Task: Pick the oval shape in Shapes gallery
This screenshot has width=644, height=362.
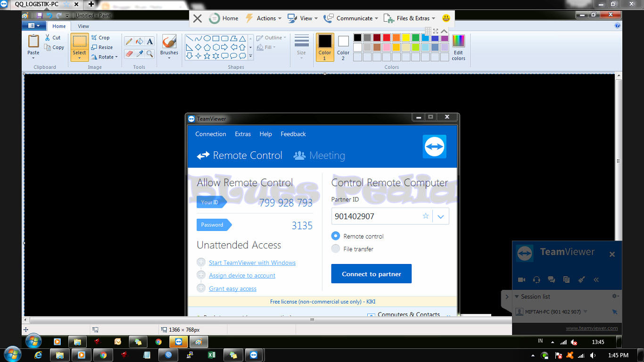Action: 207,38
